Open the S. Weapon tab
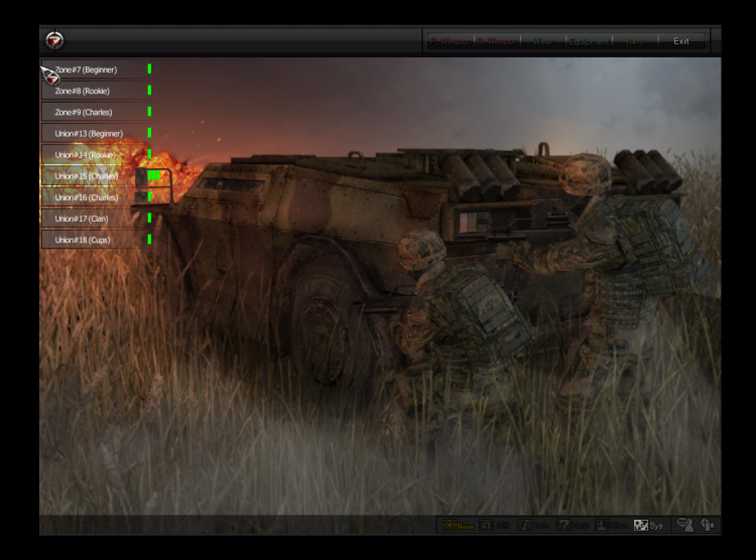 497,41
